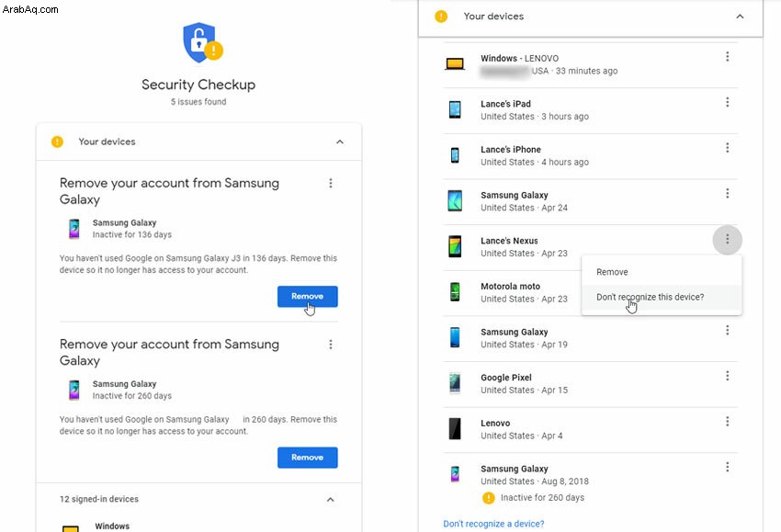Click the Lenovo Apr 4 device icon

point(455,428)
